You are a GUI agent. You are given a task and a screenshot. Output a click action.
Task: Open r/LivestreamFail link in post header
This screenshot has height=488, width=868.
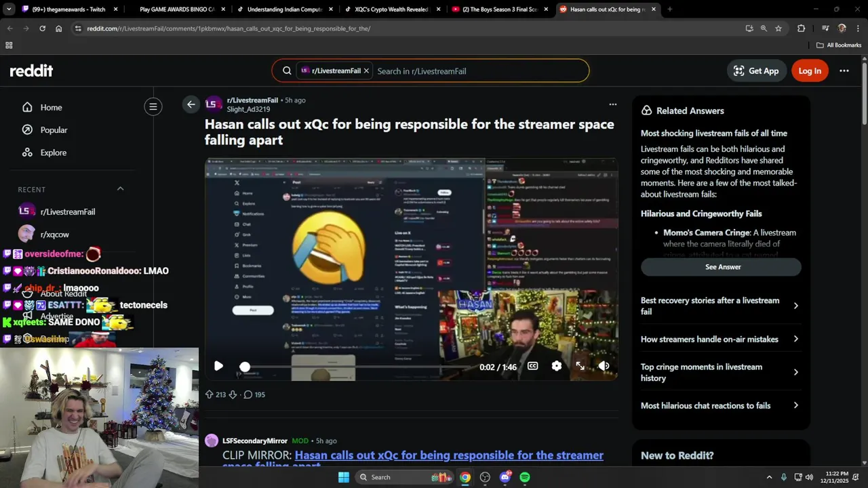point(252,100)
